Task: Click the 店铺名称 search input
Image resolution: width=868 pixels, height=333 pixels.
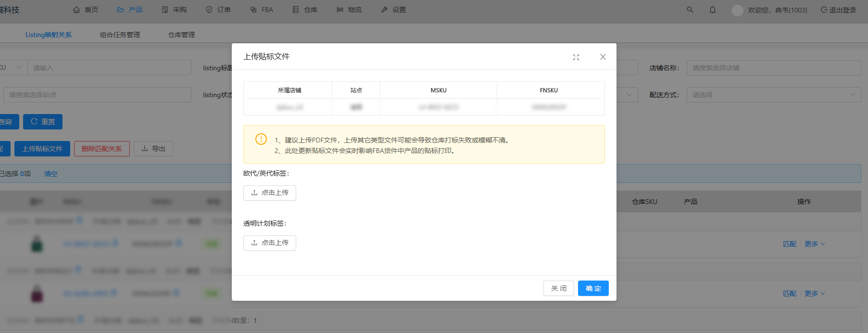Action: coord(773,68)
